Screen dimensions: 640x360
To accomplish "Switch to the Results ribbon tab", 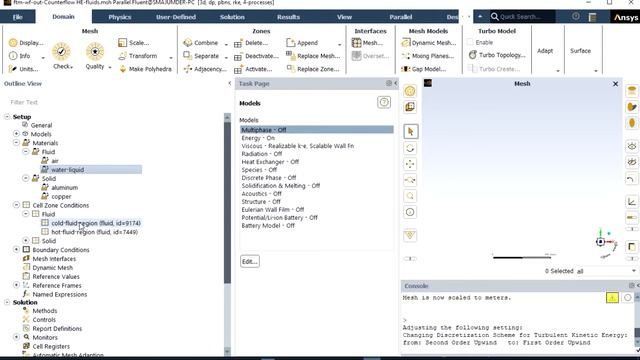I will 288,17.
